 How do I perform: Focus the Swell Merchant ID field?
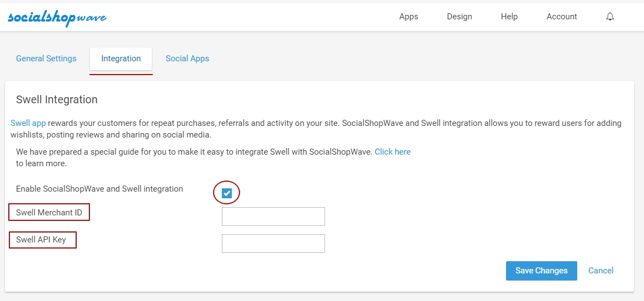(273, 216)
